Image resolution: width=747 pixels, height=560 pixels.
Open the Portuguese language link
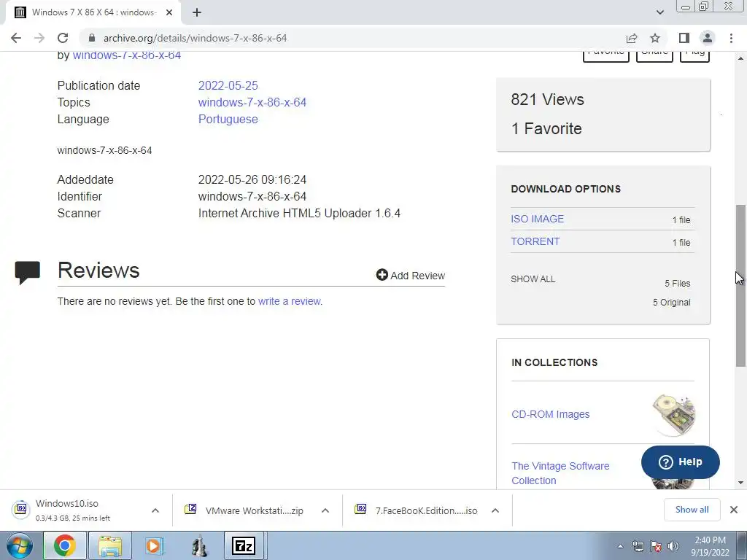point(228,119)
